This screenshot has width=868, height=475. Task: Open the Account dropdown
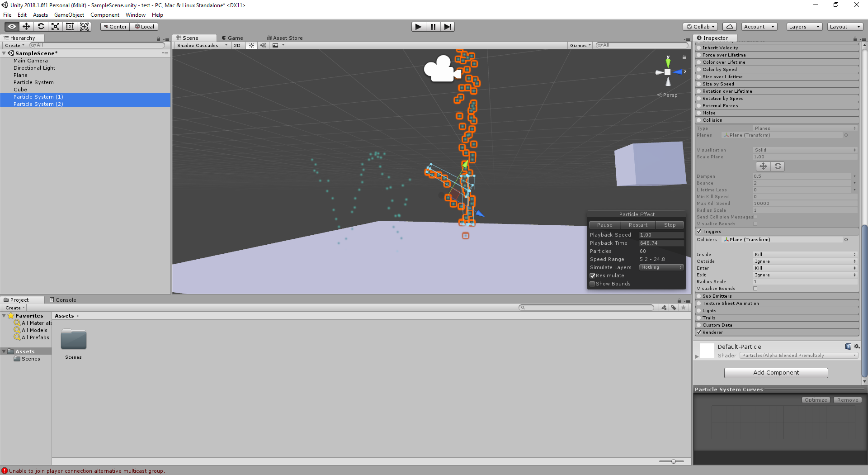pyautogui.click(x=759, y=27)
